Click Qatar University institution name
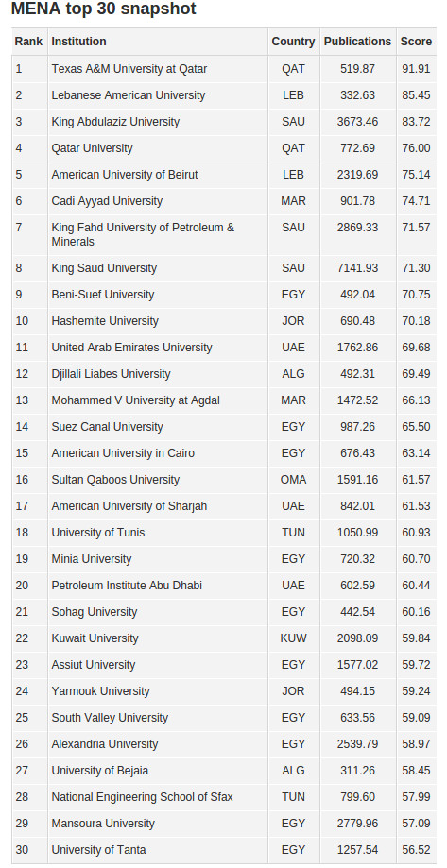 click(92, 148)
